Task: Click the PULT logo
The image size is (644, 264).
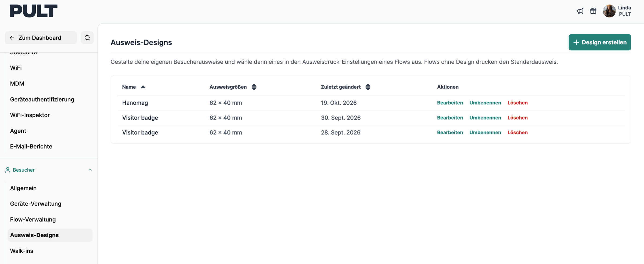Action: point(34,11)
